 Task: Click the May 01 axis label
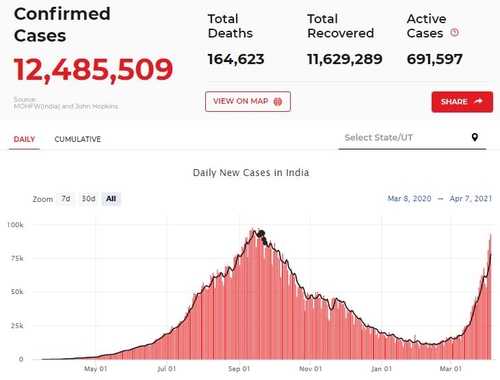[x=96, y=369]
